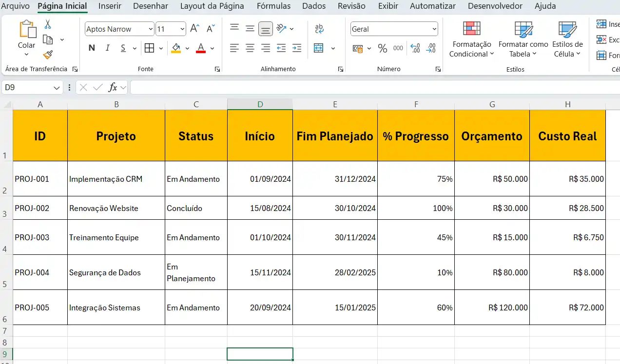Click the increase indent icon
This screenshot has height=364, width=620.
click(x=296, y=48)
